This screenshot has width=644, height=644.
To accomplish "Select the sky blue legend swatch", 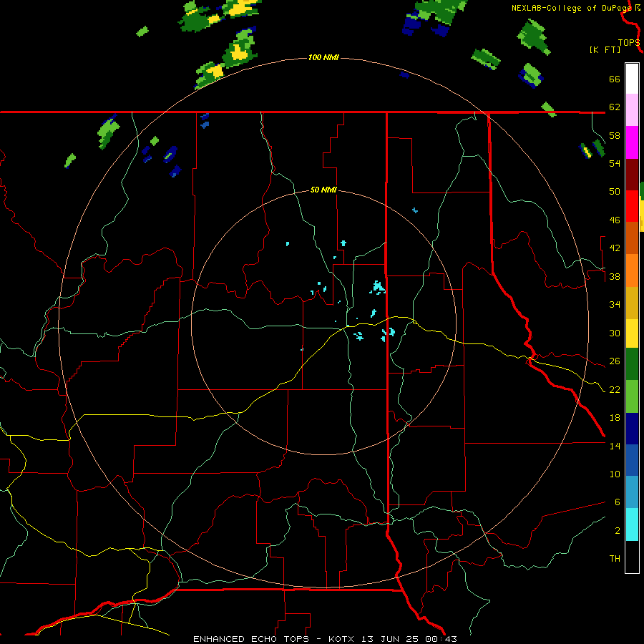I will pos(632,492).
